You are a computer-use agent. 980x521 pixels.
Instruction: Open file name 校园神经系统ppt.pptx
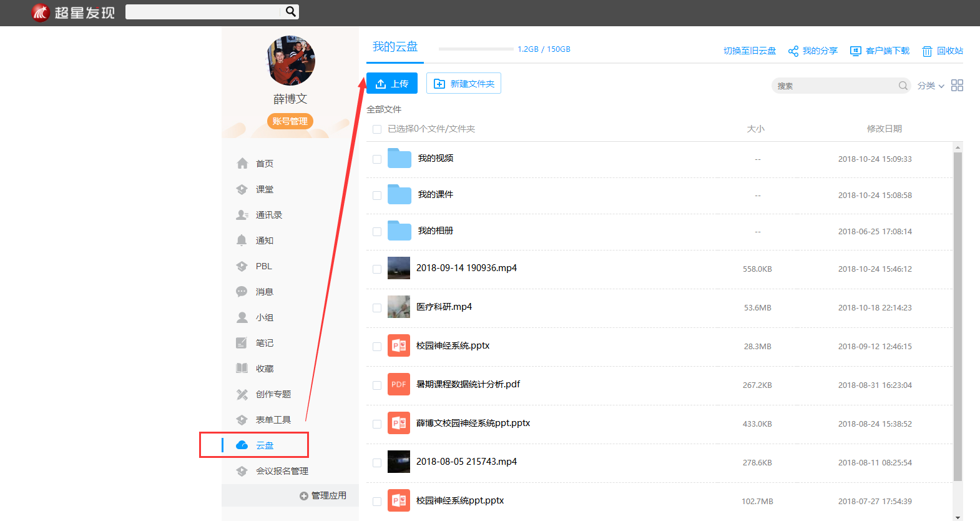click(x=460, y=500)
